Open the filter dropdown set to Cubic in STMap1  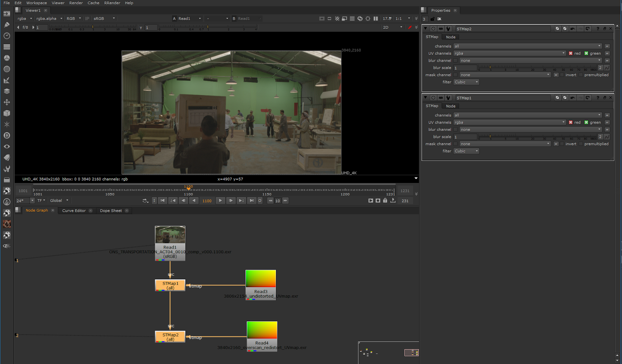point(466,151)
